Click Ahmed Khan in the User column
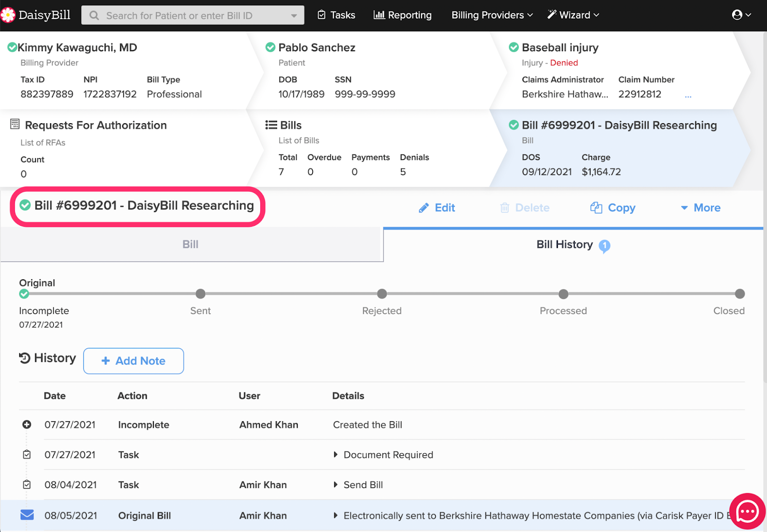The image size is (767, 532). pyautogui.click(x=268, y=425)
